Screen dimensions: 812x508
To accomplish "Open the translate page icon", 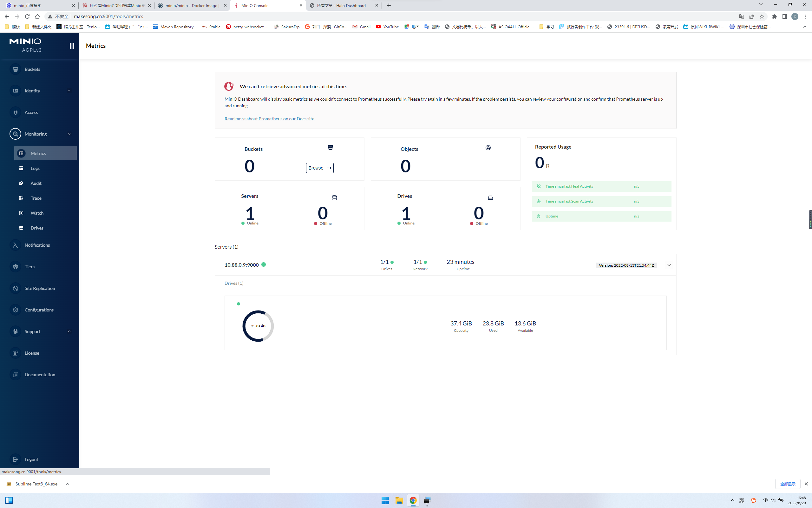I will (x=742, y=17).
